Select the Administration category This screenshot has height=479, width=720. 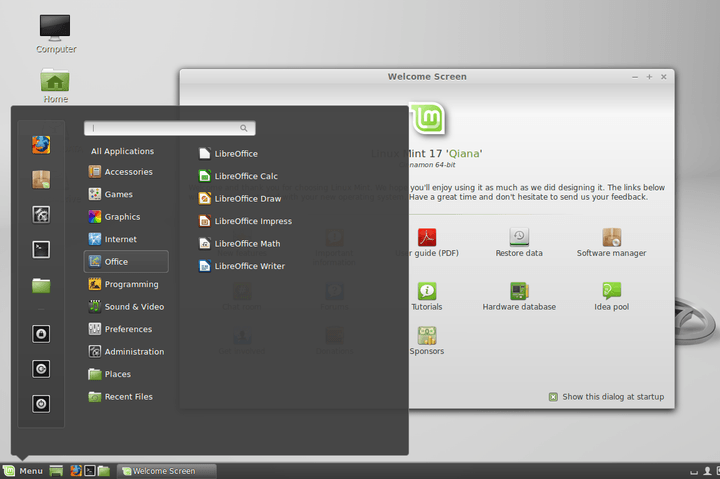click(126, 352)
